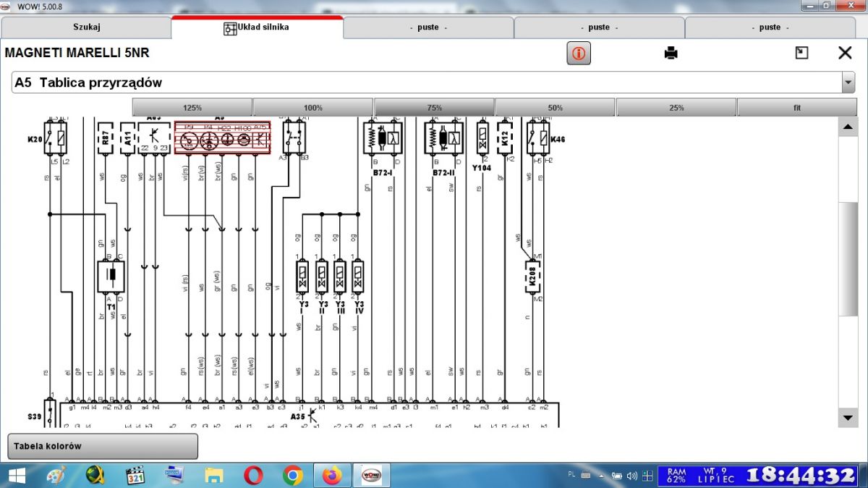
Task: Fit diagram to window
Action: tap(797, 107)
